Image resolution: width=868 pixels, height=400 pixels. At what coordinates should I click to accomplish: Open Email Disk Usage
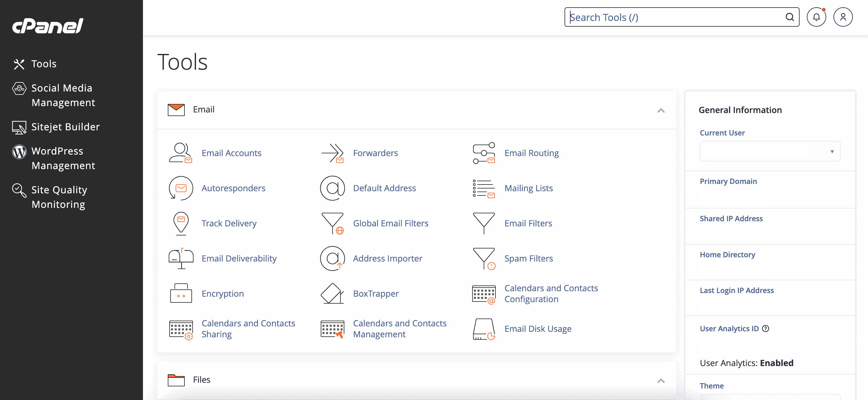[538, 328]
